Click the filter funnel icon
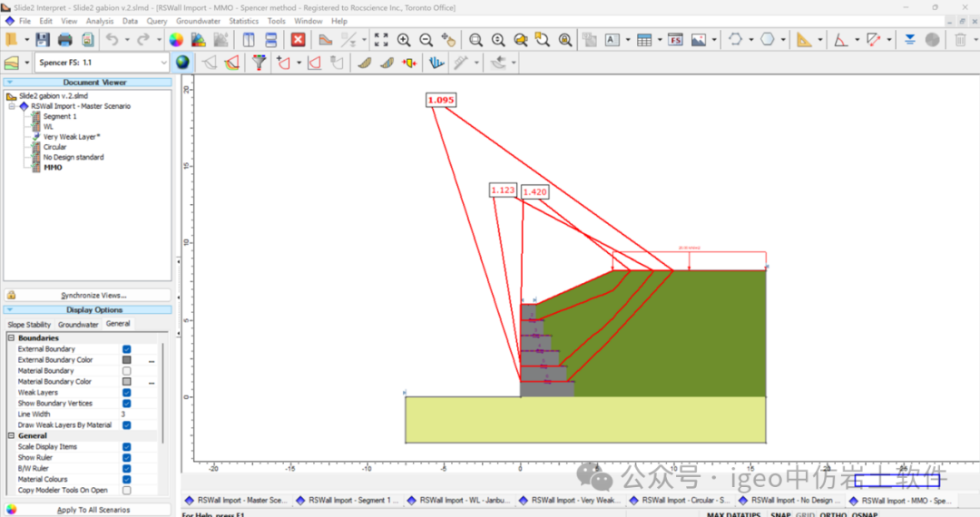This screenshot has height=517, width=980. pos(260,63)
